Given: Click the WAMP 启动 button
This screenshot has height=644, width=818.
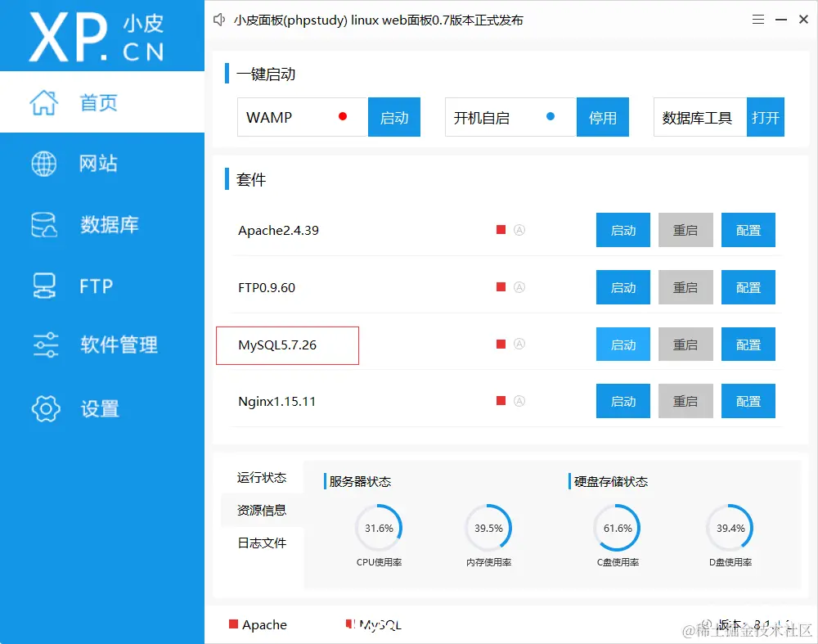Looking at the screenshot, I should coord(394,117).
